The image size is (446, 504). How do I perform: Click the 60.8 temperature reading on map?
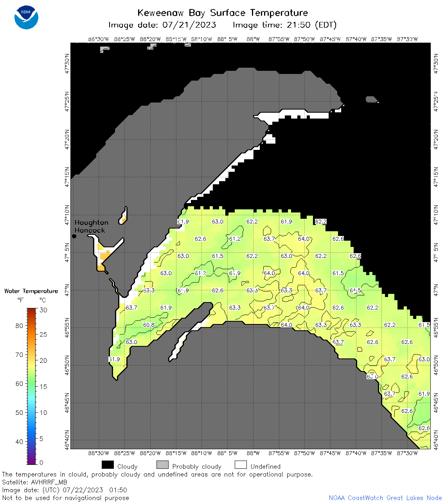point(149,325)
